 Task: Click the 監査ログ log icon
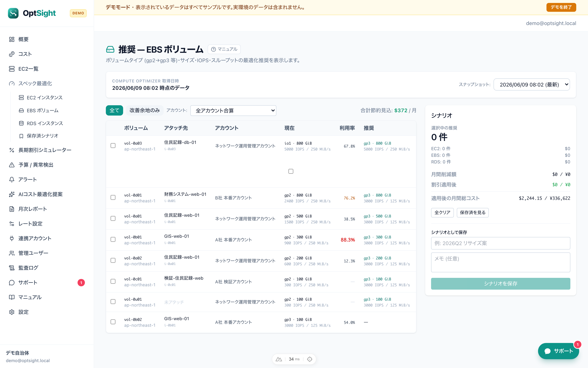[x=12, y=268]
